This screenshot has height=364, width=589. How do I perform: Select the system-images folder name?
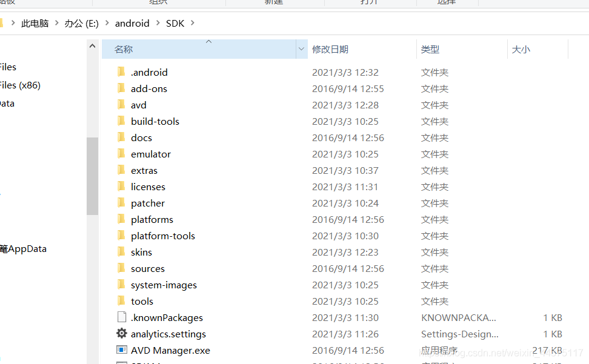[164, 285]
